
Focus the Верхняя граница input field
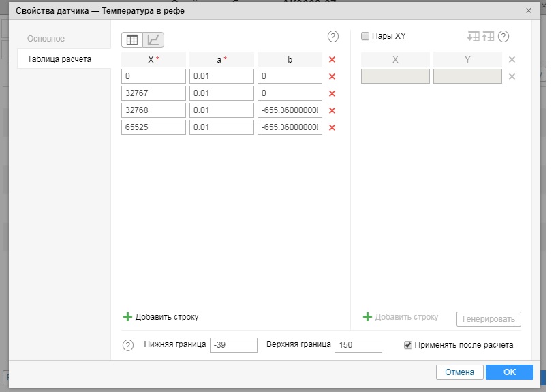click(358, 345)
